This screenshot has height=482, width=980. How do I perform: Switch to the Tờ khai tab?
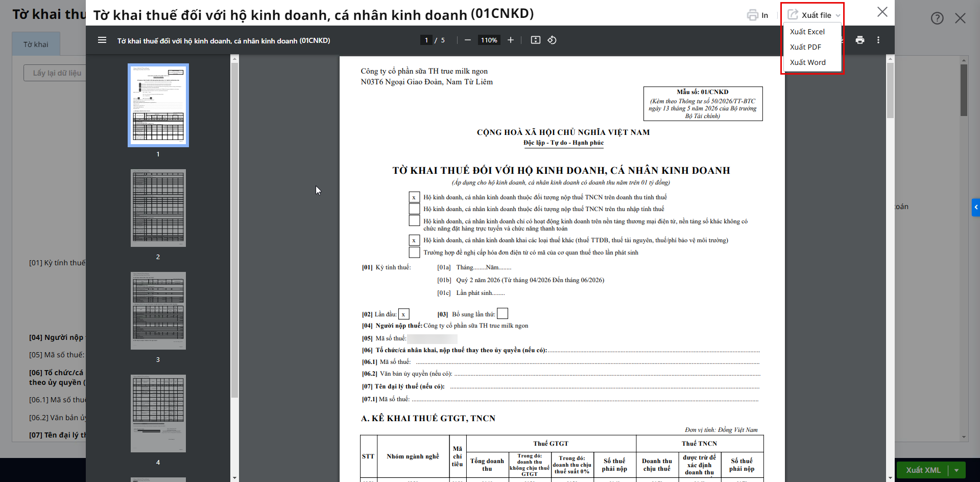pyautogui.click(x=36, y=44)
